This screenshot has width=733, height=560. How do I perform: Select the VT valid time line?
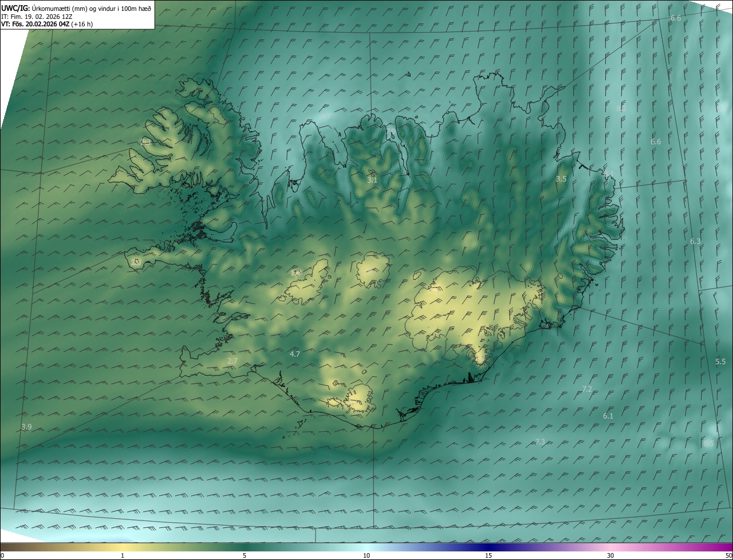(46, 24)
